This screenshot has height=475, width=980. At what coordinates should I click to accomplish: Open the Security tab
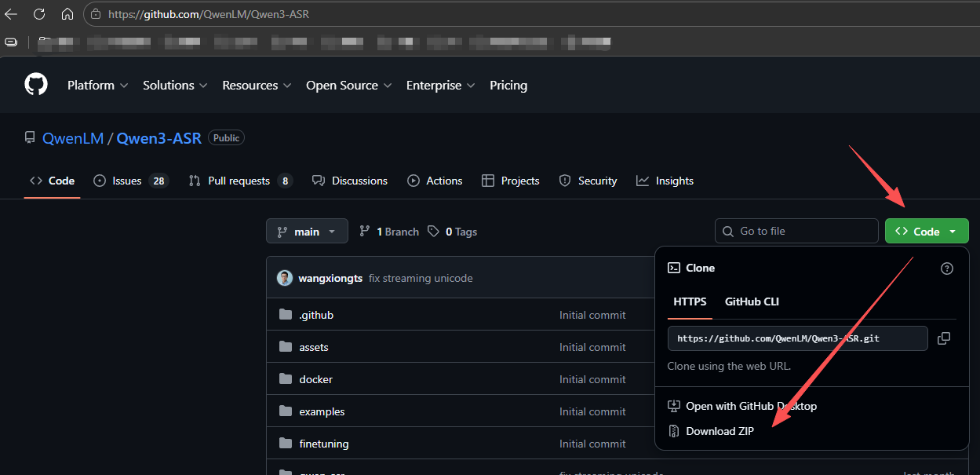[x=588, y=181]
